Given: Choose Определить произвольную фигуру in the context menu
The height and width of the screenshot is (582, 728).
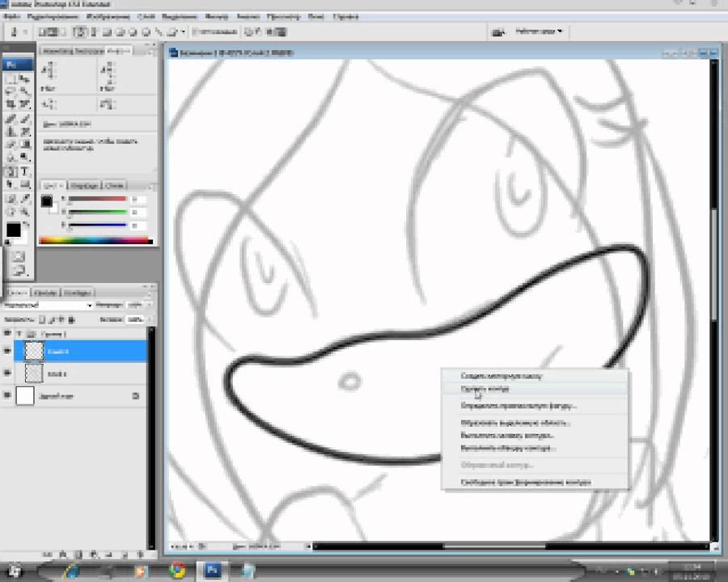Looking at the screenshot, I should point(535,406).
